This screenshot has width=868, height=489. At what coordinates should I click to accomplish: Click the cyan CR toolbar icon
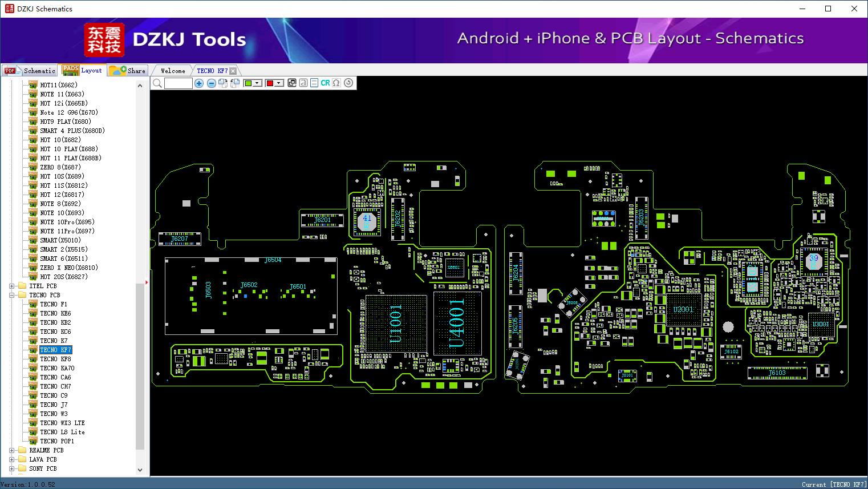[325, 83]
